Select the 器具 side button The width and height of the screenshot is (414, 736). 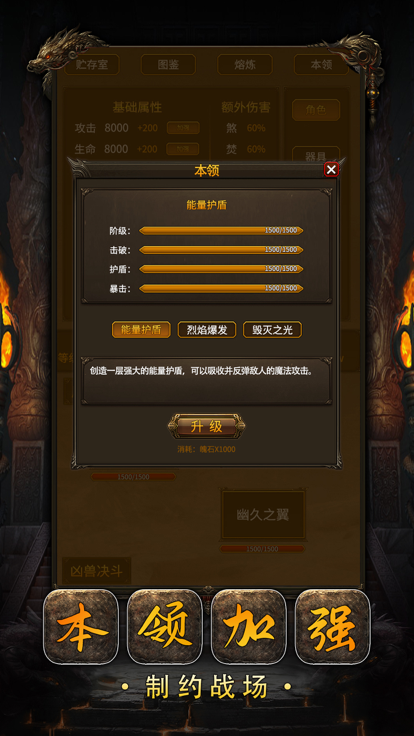click(316, 155)
